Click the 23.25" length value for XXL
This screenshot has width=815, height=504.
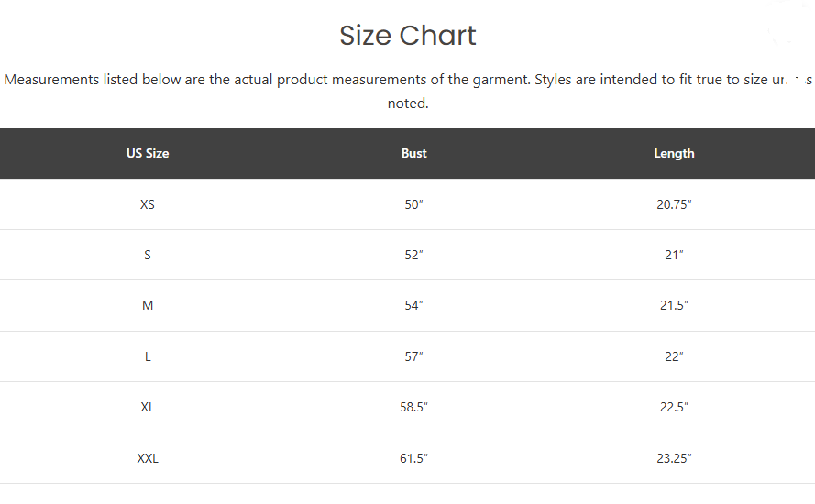pos(674,458)
